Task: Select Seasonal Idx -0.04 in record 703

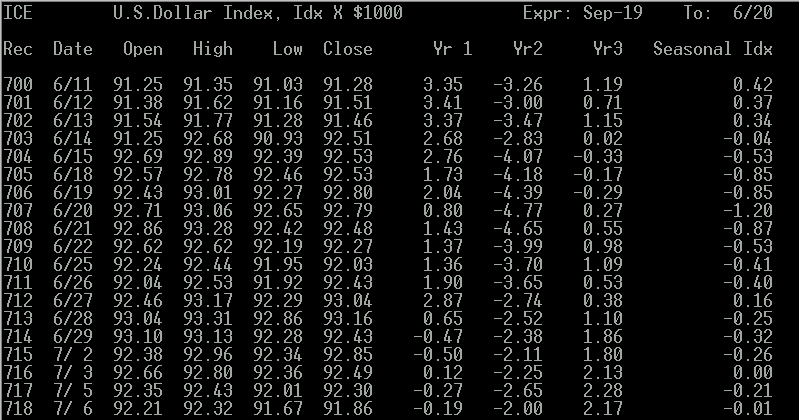Action: click(748, 138)
